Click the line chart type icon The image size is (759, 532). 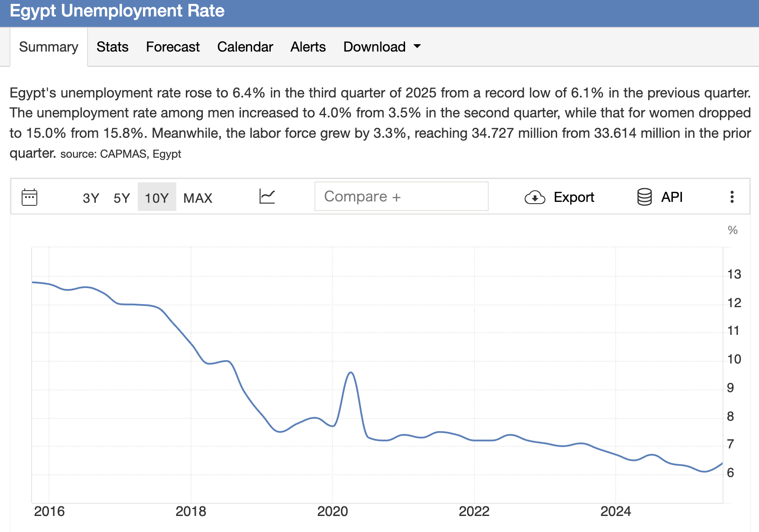click(267, 197)
